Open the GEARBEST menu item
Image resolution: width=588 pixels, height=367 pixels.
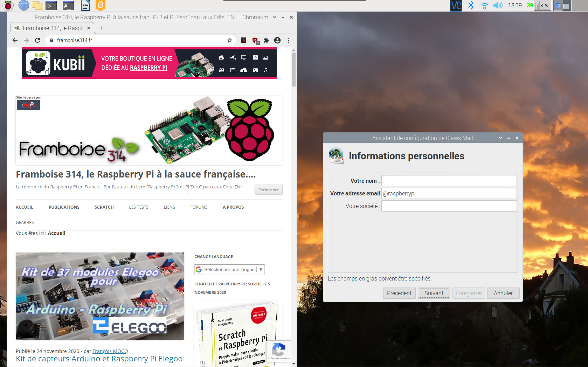tap(26, 222)
